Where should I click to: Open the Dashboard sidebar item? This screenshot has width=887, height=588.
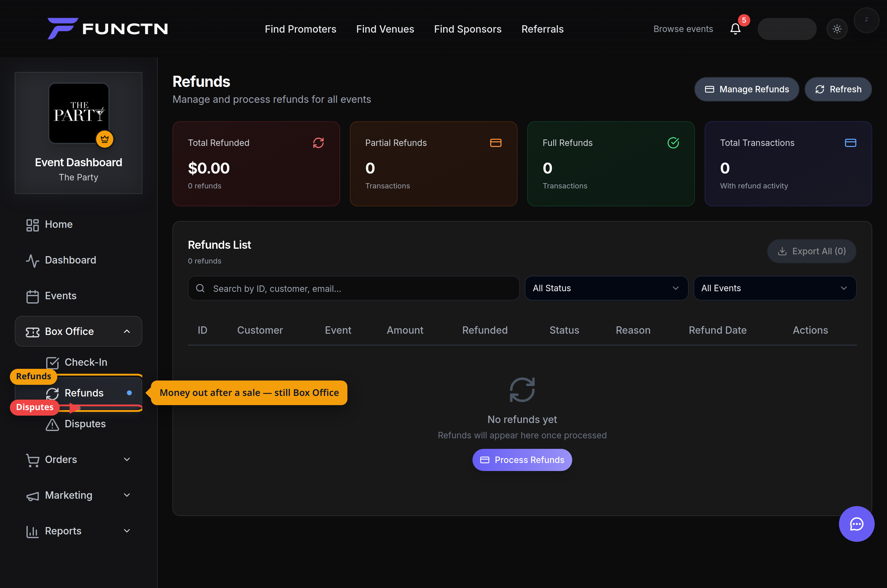79,260
